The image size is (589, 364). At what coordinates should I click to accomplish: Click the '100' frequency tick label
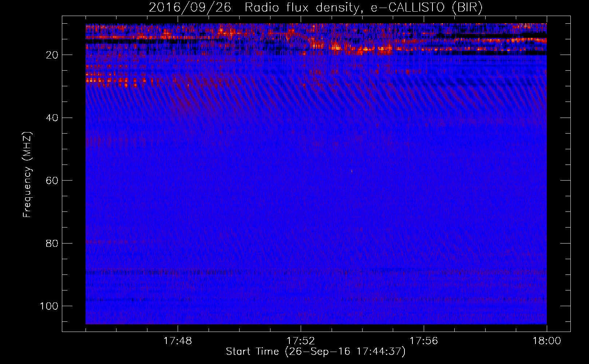[49, 306]
